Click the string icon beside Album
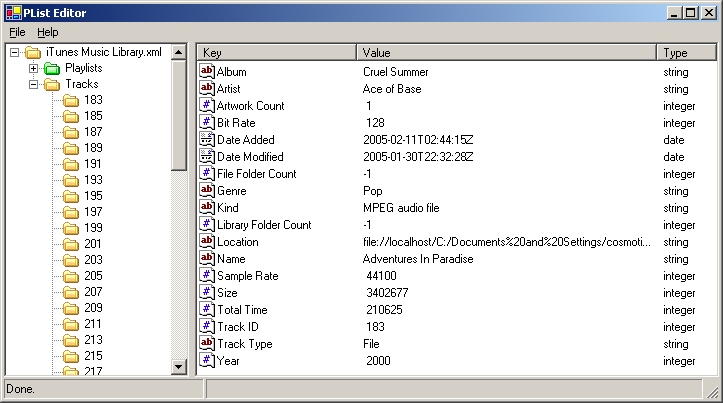 coord(208,72)
